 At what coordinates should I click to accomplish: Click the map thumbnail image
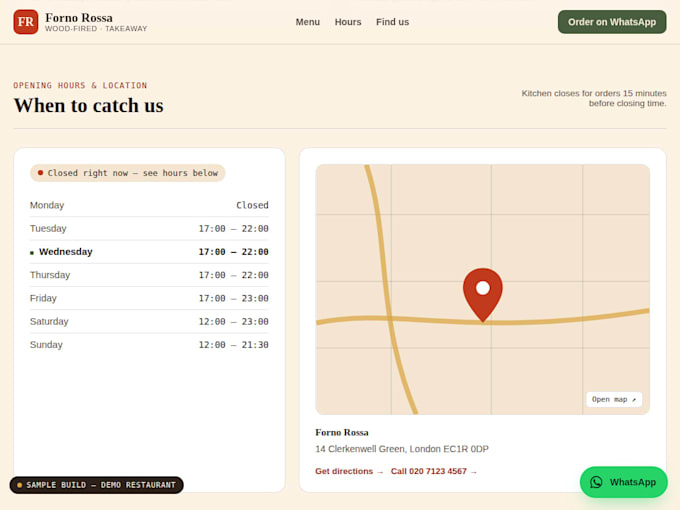tap(483, 289)
